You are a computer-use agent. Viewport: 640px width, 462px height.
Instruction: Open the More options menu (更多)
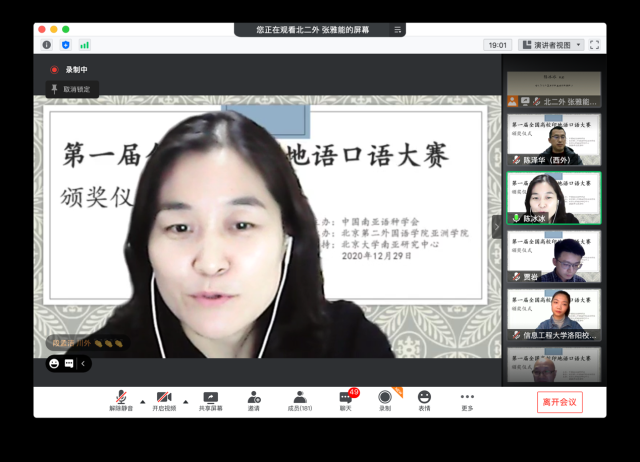(467, 398)
